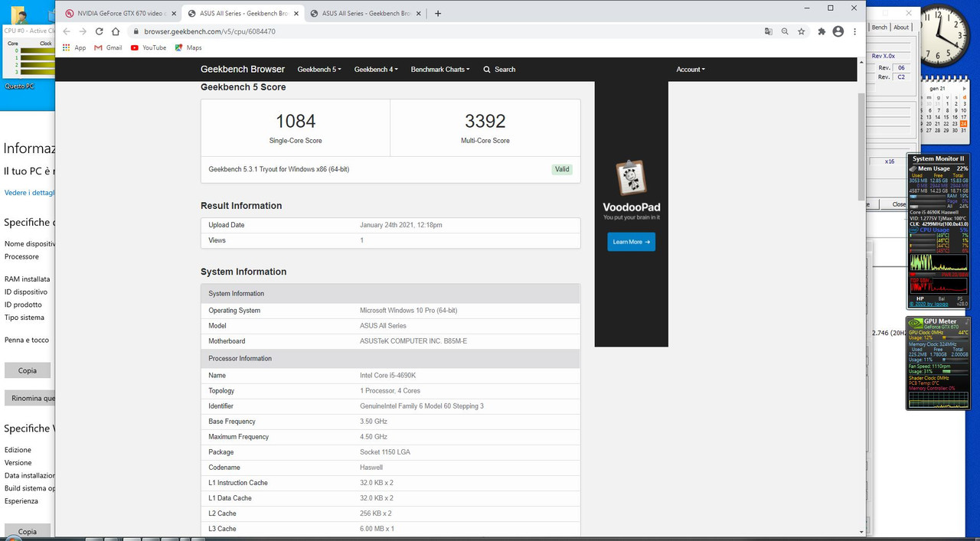Click the site lock icon in address bar
The width and height of the screenshot is (980, 541).
(136, 31)
